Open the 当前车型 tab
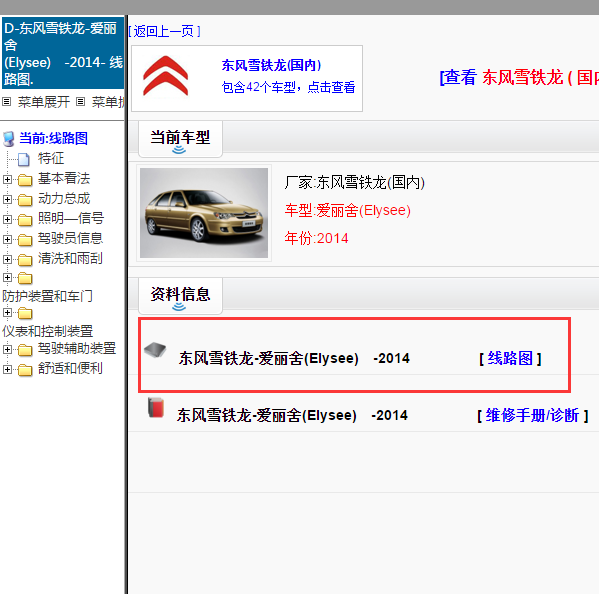This screenshot has width=599, height=594. point(180,138)
